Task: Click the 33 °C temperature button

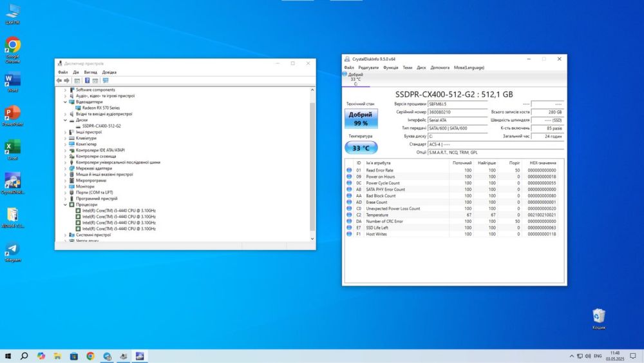Action: (361, 148)
